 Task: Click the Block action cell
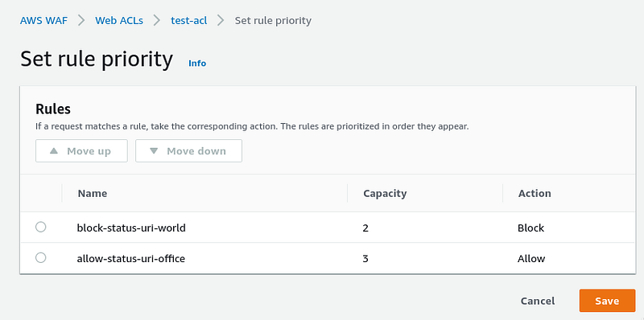click(x=530, y=228)
